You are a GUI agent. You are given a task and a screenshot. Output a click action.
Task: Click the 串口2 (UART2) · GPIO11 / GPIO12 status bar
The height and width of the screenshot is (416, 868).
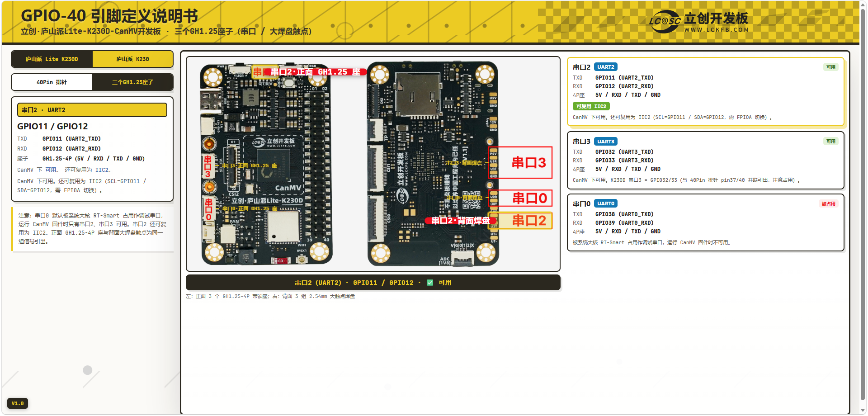(373, 283)
